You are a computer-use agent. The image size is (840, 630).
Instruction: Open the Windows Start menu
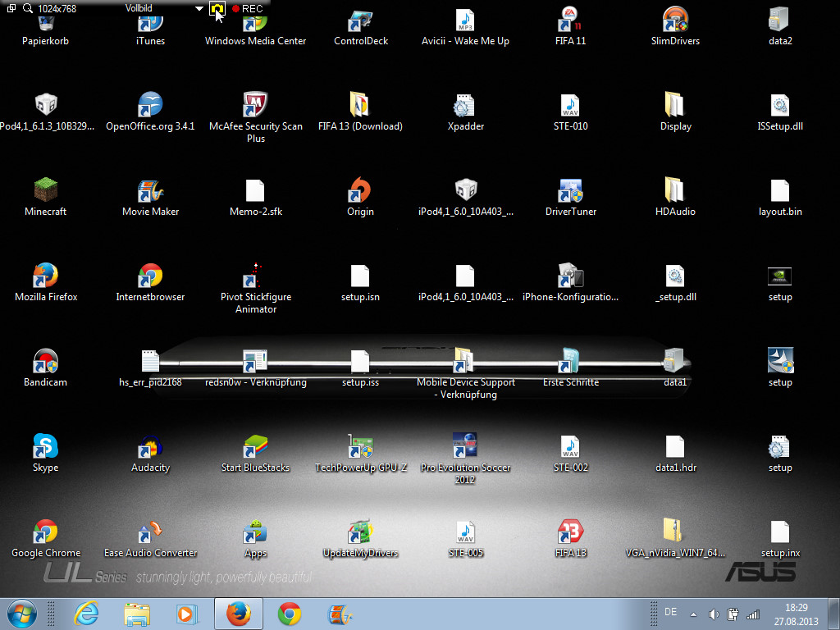(21, 614)
